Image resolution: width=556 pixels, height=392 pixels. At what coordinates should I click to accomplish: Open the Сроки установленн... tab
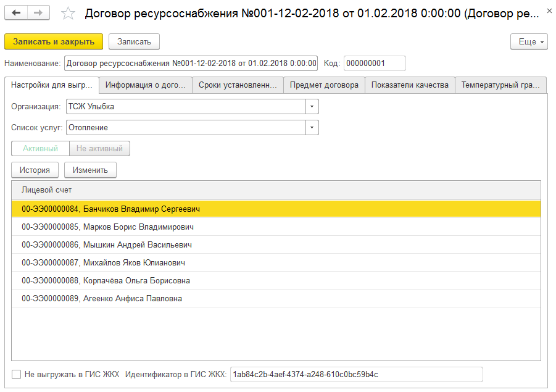point(238,85)
